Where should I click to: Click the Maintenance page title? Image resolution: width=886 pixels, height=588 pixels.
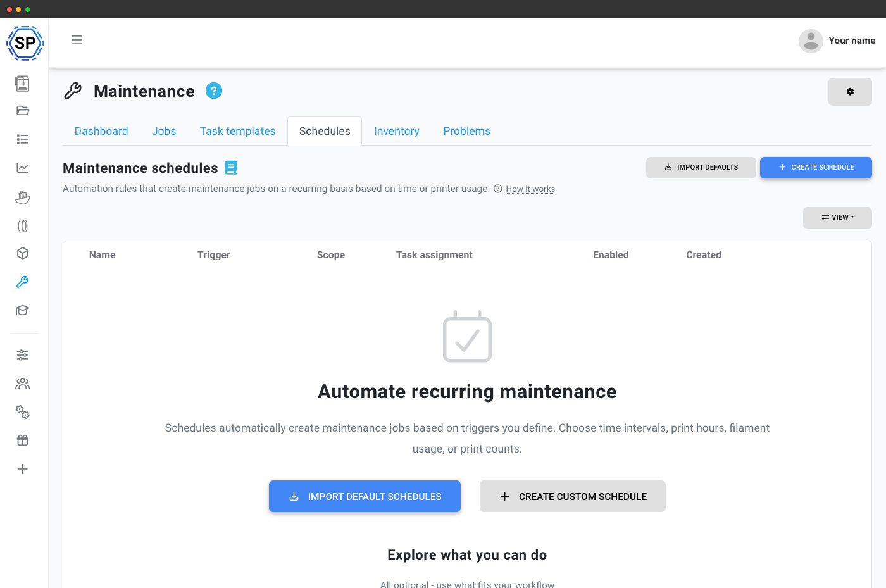tap(144, 91)
